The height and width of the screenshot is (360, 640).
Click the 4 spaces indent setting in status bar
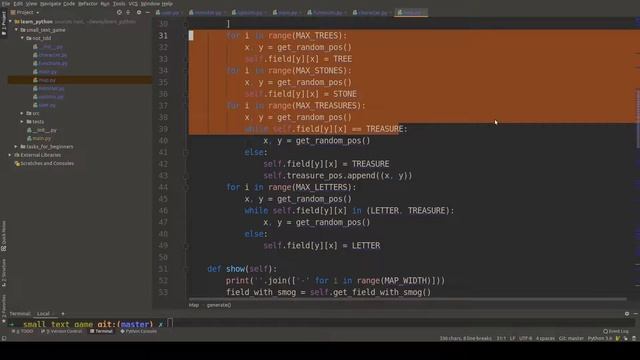coord(545,338)
